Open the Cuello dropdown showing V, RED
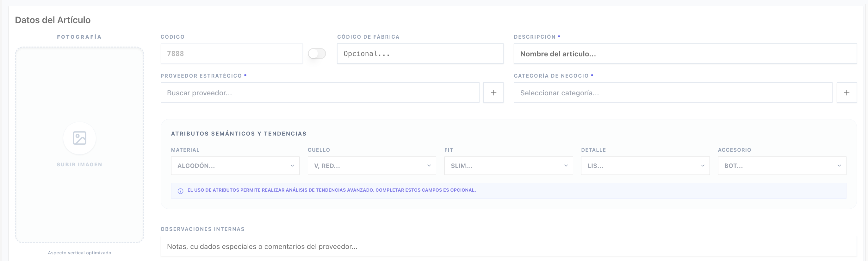Image resolution: width=868 pixels, height=261 pixels. pyautogui.click(x=372, y=166)
